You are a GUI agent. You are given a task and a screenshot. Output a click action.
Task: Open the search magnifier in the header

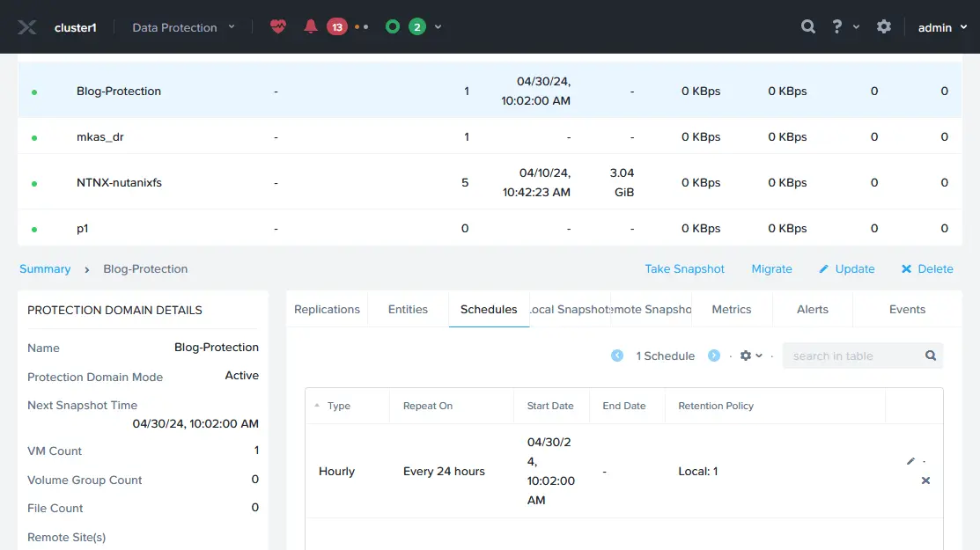coord(808,26)
